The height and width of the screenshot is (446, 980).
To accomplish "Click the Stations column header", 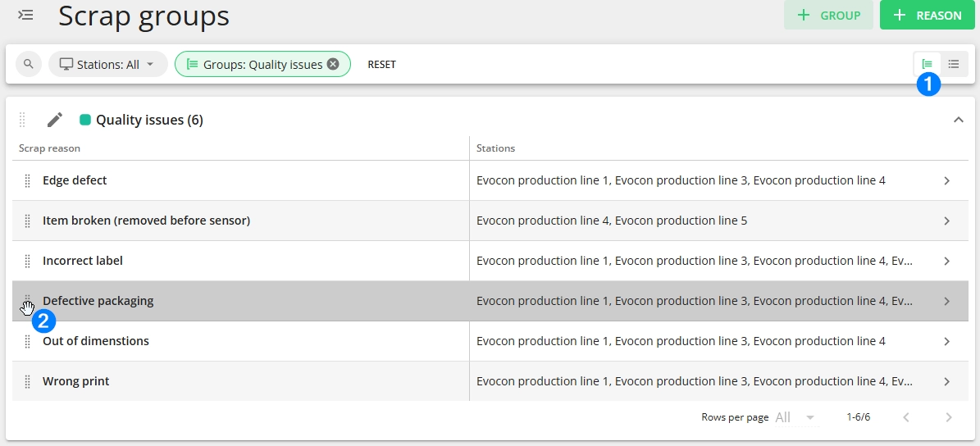I will click(495, 148).
